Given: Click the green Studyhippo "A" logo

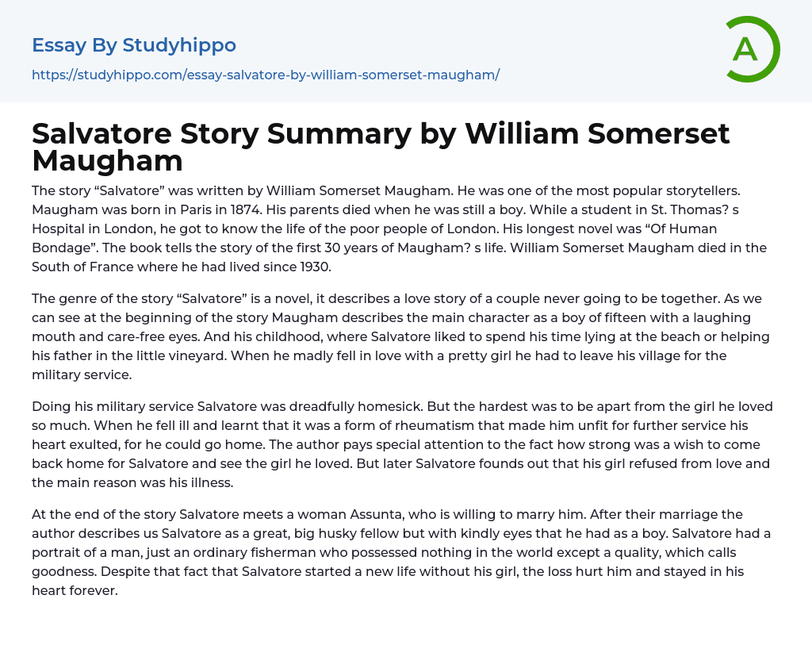Looking at the screenshot, I should coord(752,49).
